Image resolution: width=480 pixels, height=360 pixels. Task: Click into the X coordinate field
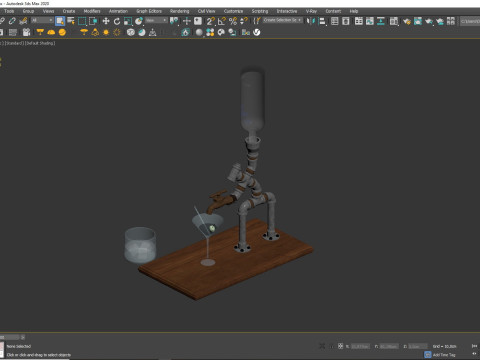(x=360, y=346)
